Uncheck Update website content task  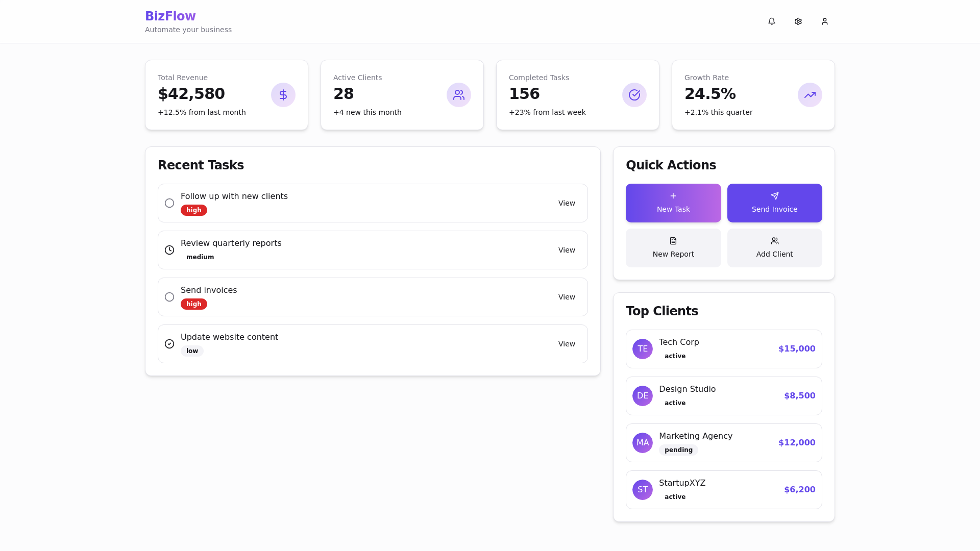(x=169, y=343)
